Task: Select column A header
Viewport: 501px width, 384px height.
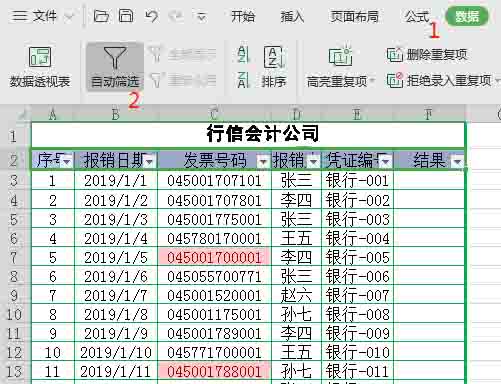Action: point(53,115)
